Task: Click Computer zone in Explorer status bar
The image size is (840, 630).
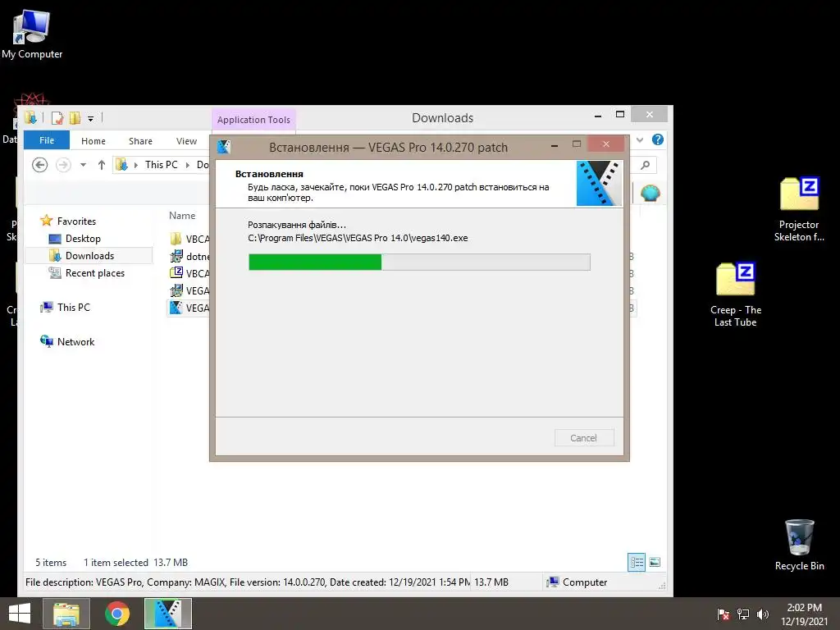Action: (577, 582)
